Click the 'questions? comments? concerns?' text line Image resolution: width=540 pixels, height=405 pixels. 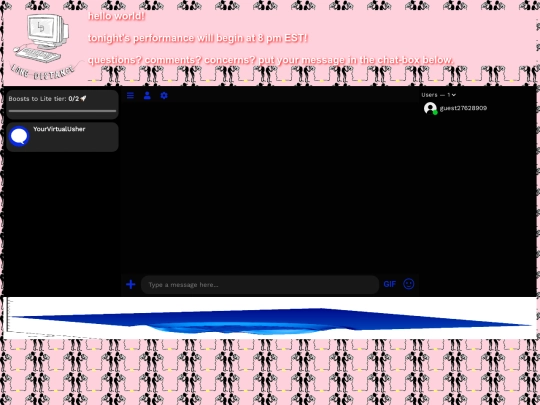click(x=271, y=60)
